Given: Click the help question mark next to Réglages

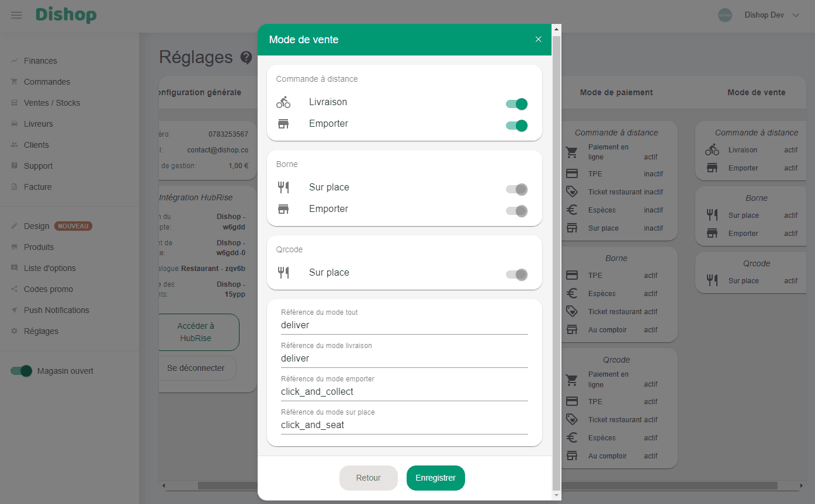Looking at the screenshot, I should click(247, 57).
